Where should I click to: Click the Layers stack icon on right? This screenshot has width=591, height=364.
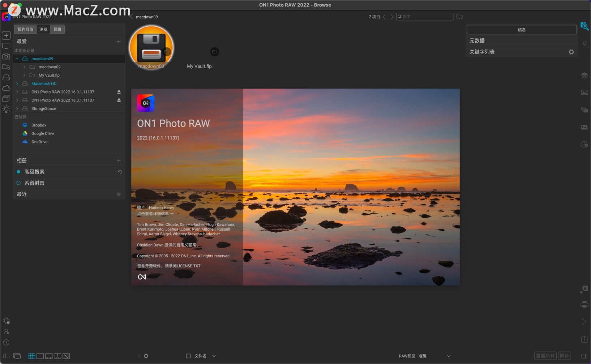pyautogui.click(x=584, y=75)
